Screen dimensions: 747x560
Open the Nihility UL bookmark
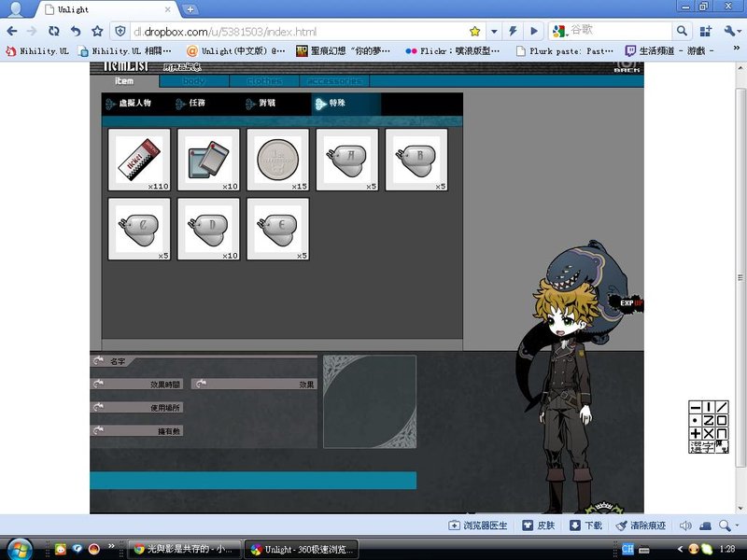[37, 50]
